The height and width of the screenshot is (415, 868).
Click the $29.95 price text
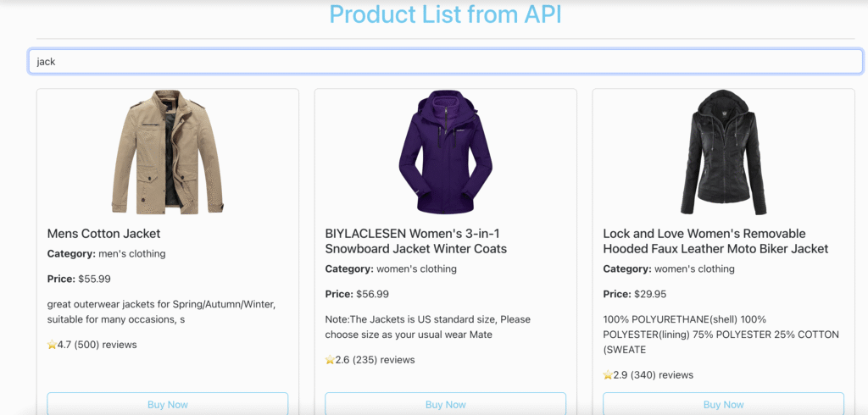tap(650, 294)
